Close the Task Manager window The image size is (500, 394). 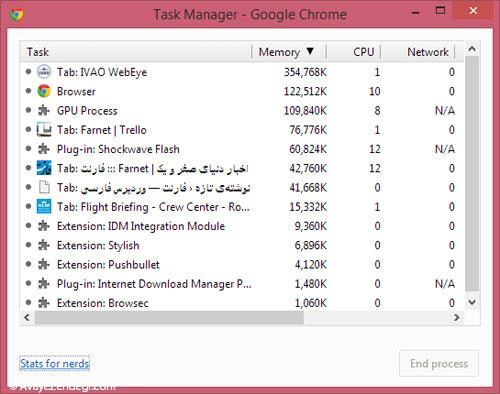(473, 11)
